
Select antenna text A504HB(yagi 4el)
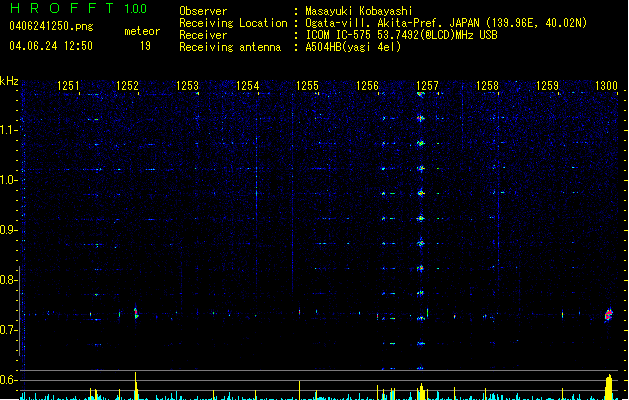click(x=353, y=47)
